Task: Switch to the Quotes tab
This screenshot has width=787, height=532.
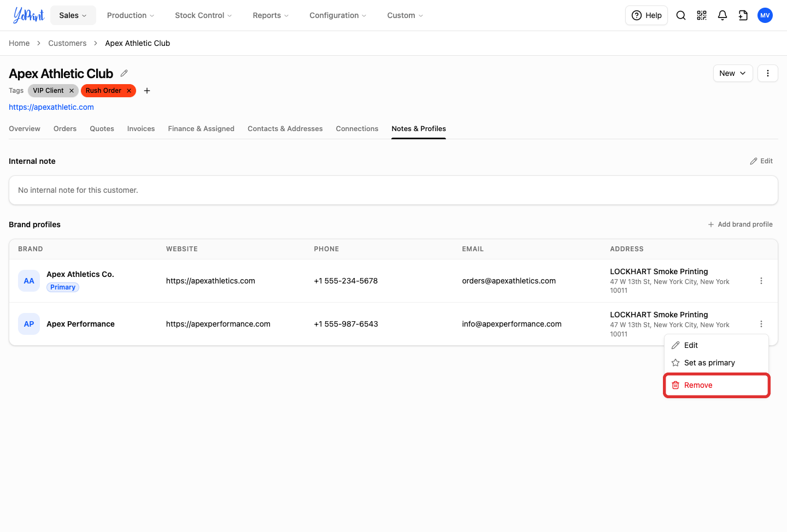Action: [x=102, y=129]
